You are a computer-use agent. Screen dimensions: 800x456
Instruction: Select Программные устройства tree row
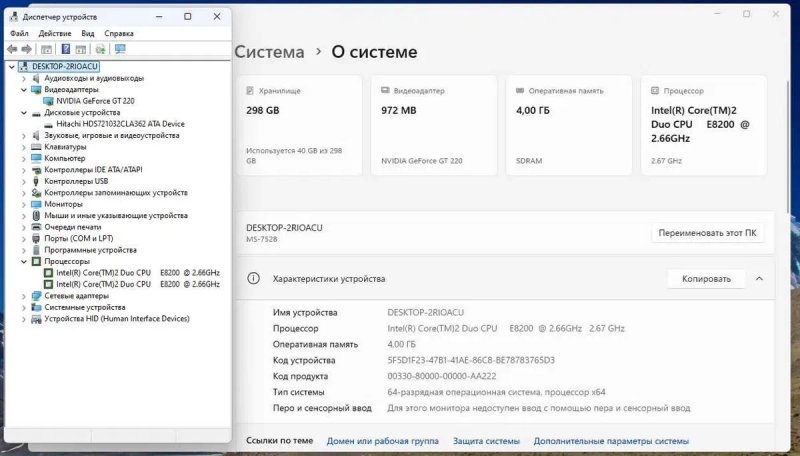coord(90,250)
